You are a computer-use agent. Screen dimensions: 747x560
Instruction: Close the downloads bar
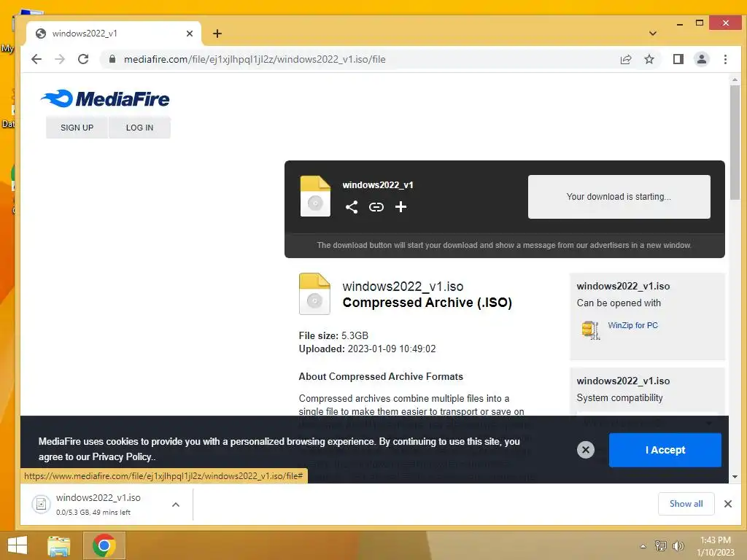pyautogui.click(x=727, y=504)
